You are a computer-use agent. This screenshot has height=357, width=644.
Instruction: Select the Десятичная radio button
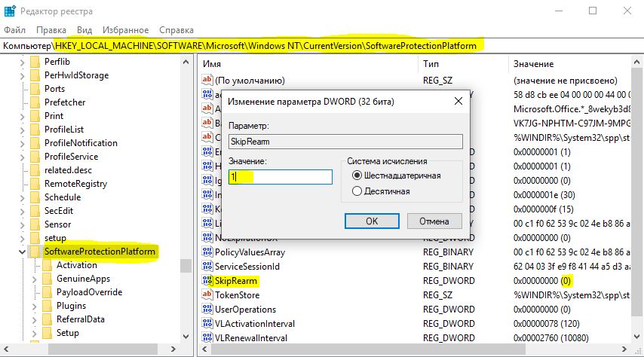(x=357, y=191)
